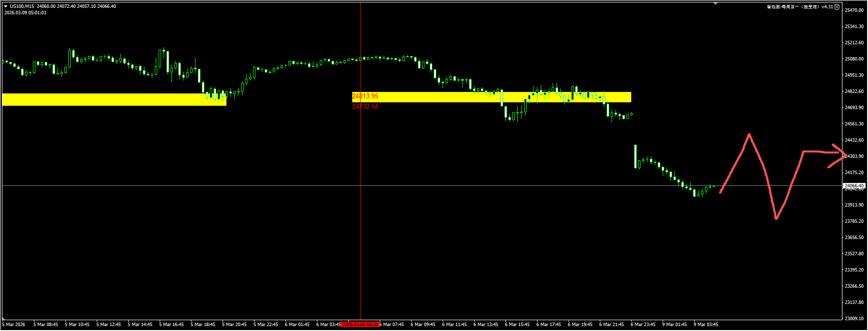Click the lowest point of the red zigzag drawing
This screenshot has height=331, width=868.
[776, 217]
